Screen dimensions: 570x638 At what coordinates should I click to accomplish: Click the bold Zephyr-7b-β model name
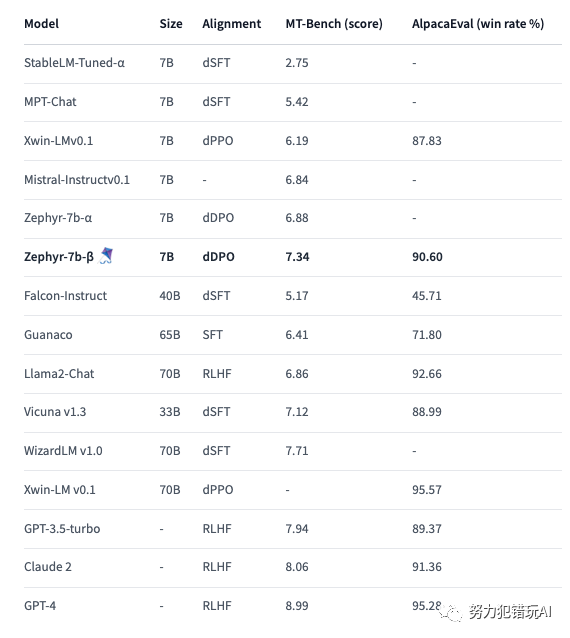coord(59,257)
